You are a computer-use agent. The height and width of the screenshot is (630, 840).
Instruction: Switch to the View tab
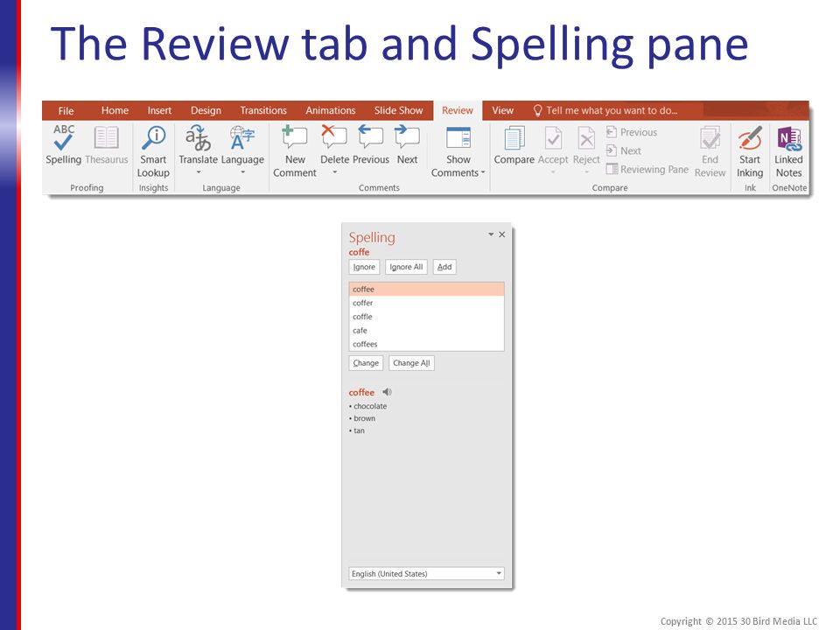(x=502, y=111)
